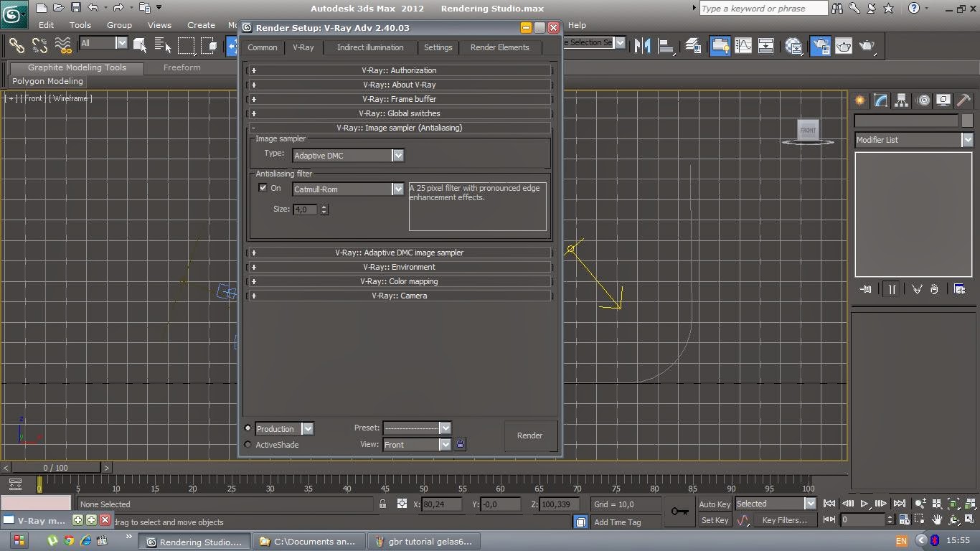Open the render Preset dropdown

tap(416, 428)
